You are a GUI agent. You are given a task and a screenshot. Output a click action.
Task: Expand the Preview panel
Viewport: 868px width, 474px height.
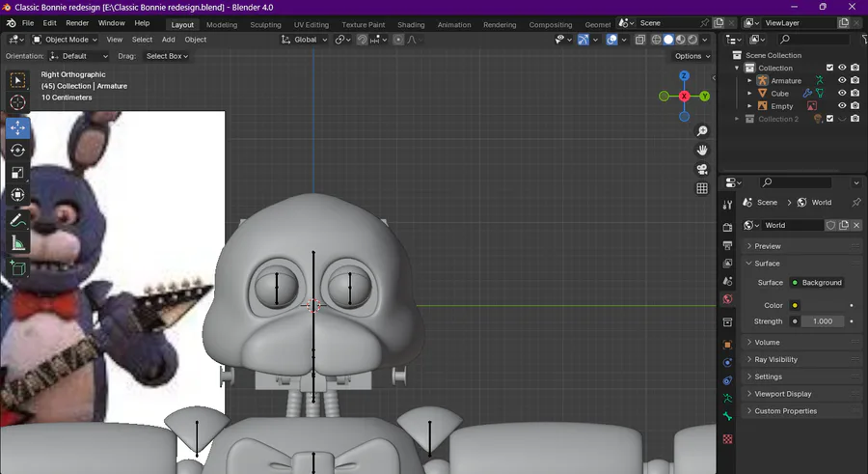point(802,246)
